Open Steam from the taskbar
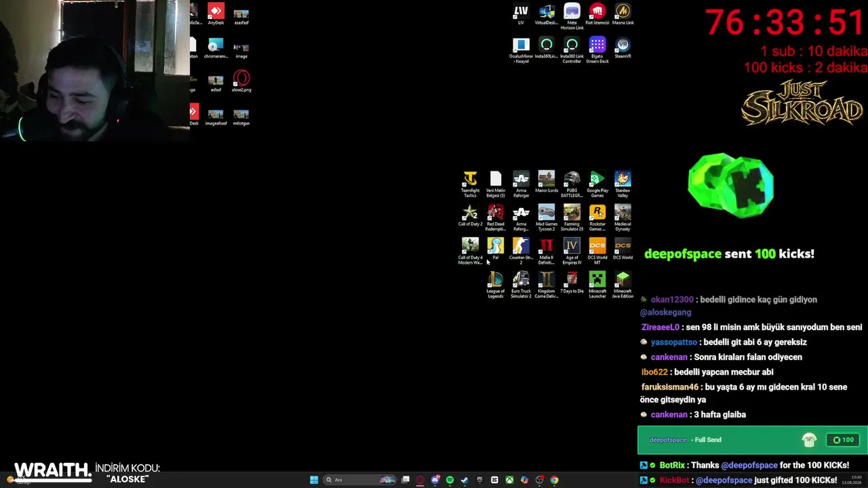This screenshot has height=488, width=868. tap(465, 480)
